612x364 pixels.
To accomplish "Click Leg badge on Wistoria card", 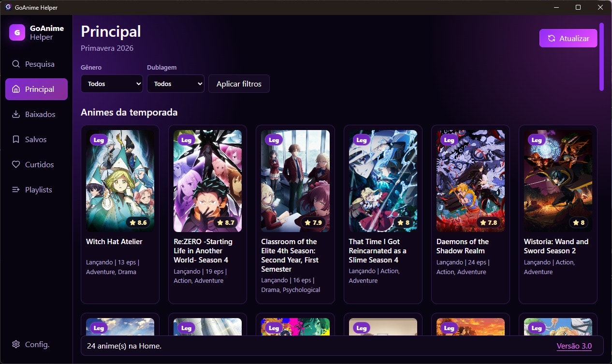I will click(x=537, y=140).
